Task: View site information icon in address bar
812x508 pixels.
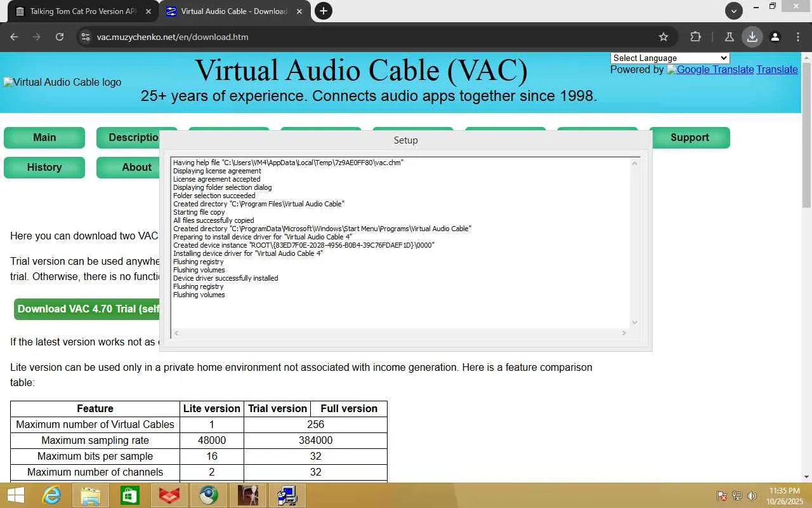Action: pos(86,37)
